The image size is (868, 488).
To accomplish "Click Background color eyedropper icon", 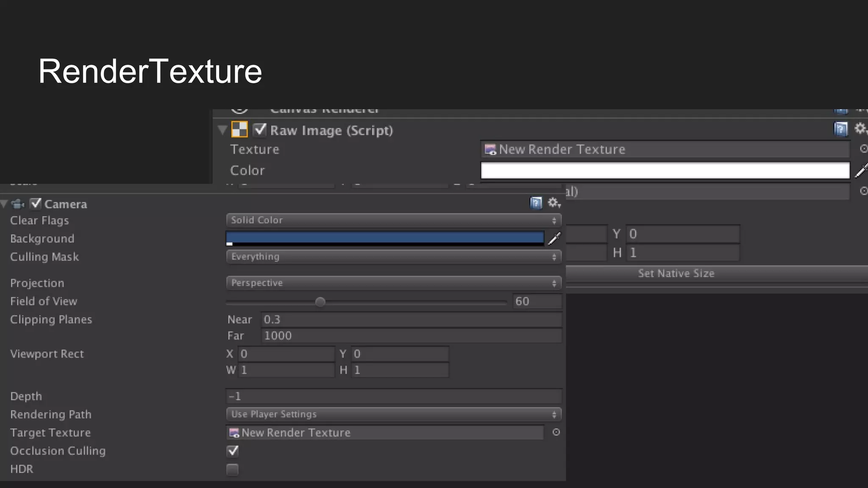I will (554, 238).
